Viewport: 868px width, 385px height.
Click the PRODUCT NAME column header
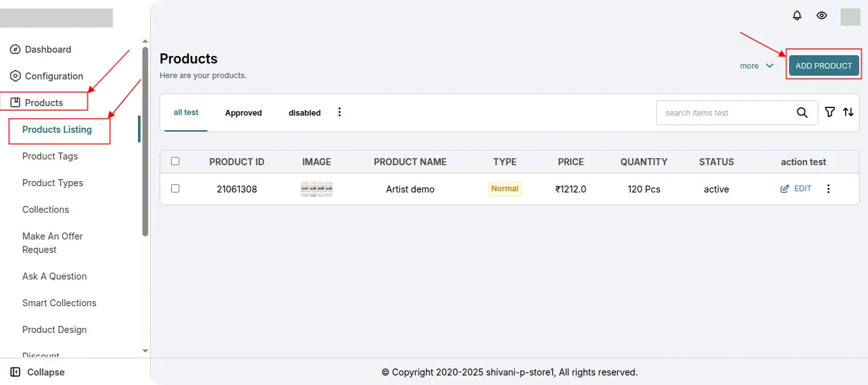410,162
